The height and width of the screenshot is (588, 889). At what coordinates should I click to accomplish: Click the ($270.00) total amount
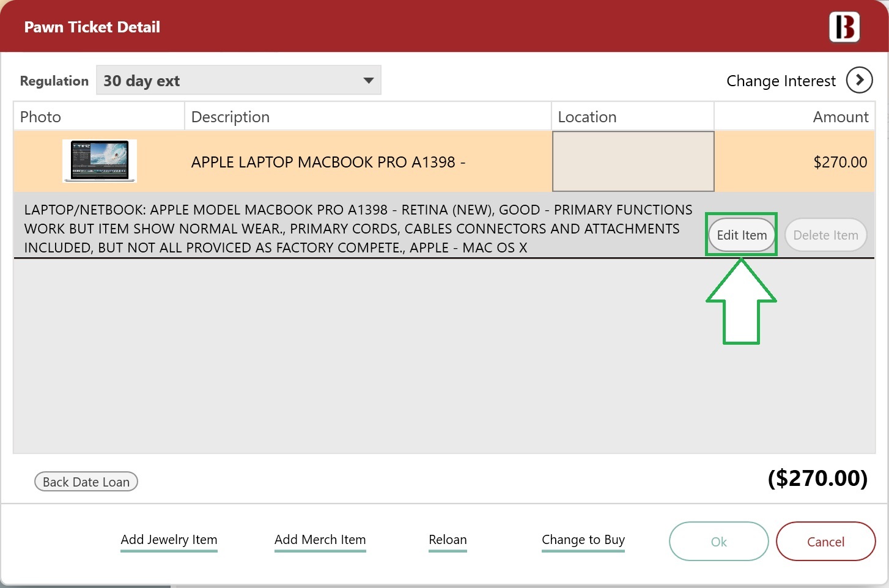coord(817,478)
